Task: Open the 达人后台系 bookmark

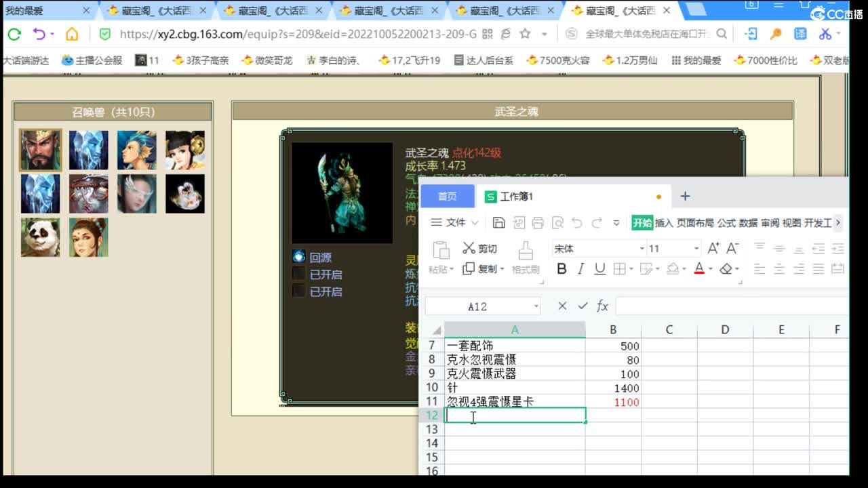Action: pos(482,60)
